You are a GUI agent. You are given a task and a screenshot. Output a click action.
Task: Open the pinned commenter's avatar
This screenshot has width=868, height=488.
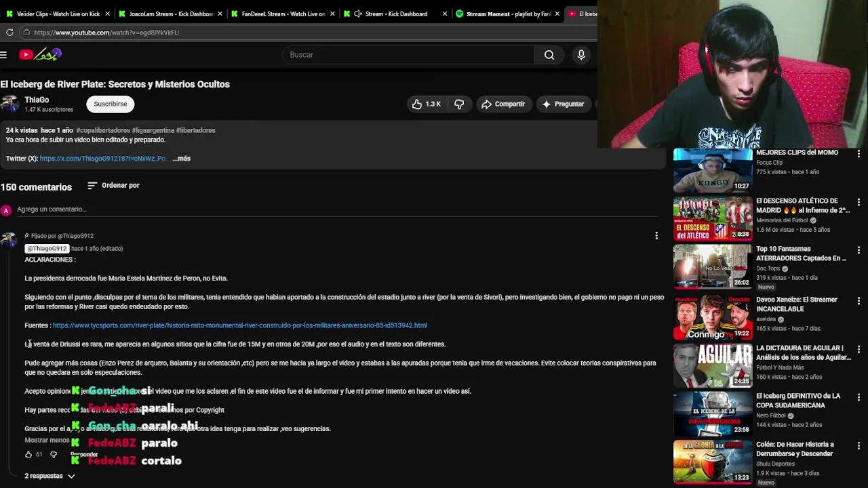pyautogui.click(x=9, y=239)
